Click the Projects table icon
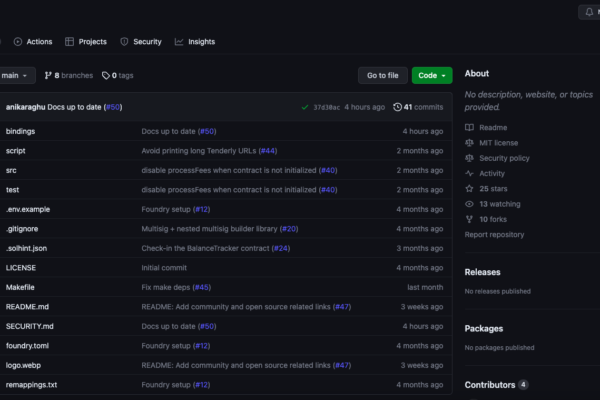 click(69, 42)
